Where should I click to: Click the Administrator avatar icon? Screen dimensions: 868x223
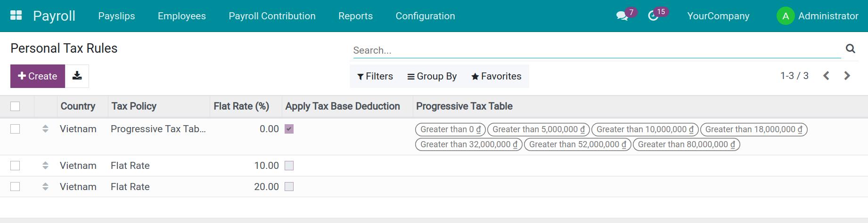pyautogui.click(x=785, y=16)
